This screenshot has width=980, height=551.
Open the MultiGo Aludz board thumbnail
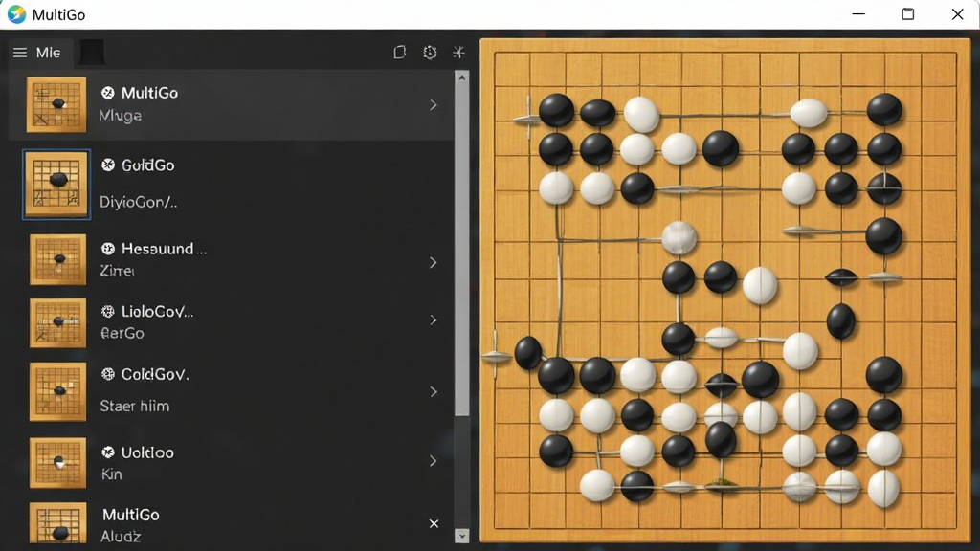click(x=57, y=523)
